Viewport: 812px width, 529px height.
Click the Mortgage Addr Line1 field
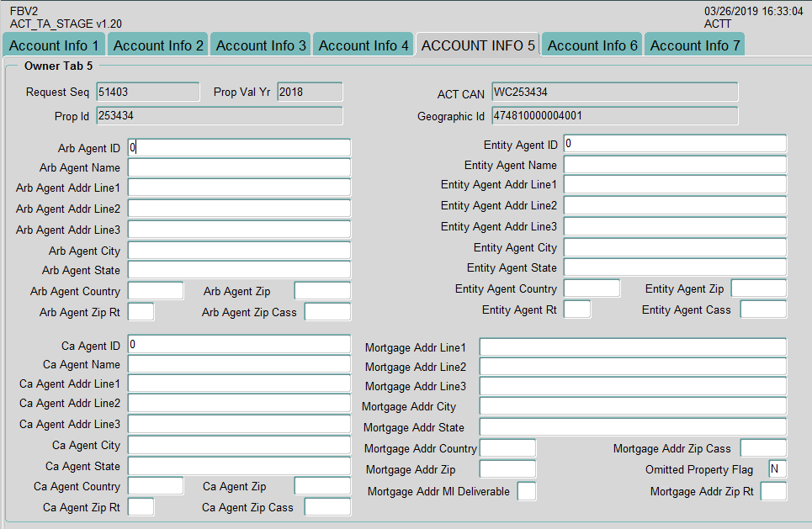pos(633,347)
